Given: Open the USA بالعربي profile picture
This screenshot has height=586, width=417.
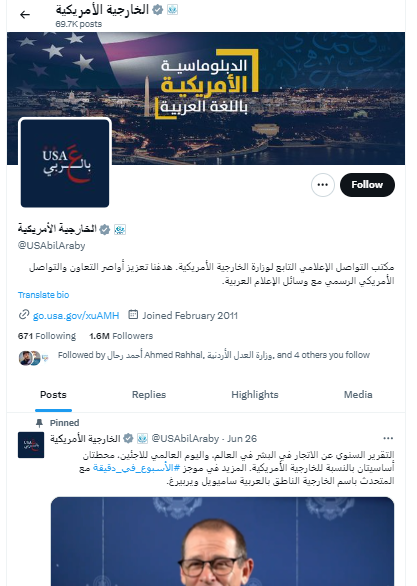Looking at the screenshot, I should point(65,163).
